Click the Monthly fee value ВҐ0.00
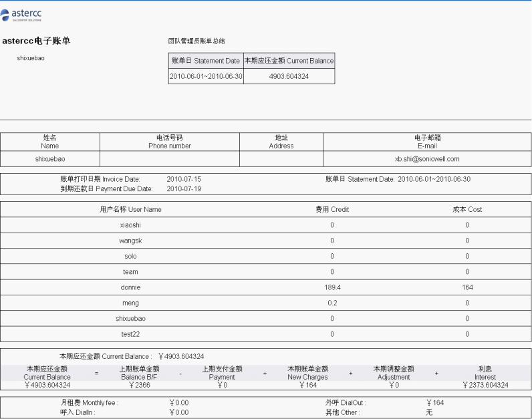Viewport: 532px width, 419px height. 179,403
